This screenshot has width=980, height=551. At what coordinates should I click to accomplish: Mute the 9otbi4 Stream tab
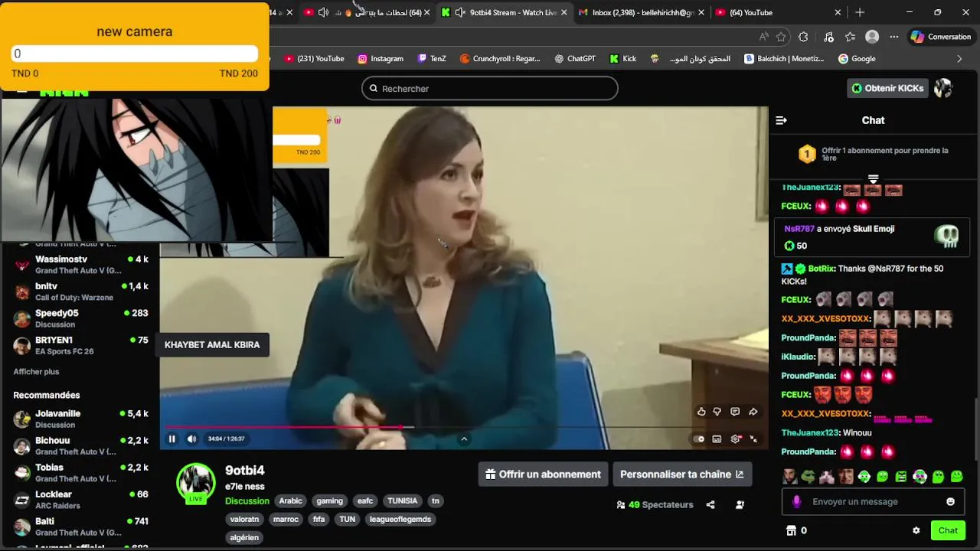tap(460, 12)
